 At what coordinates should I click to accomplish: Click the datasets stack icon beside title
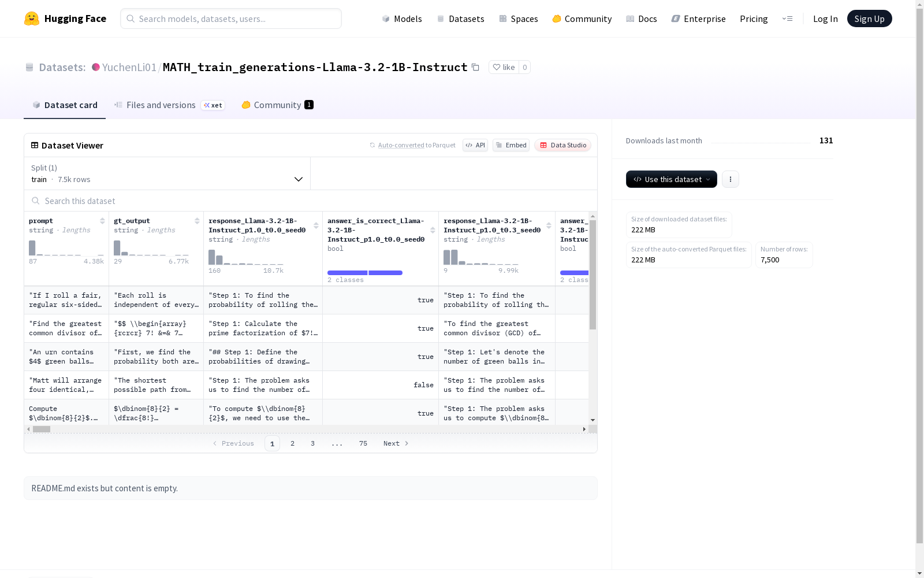pos(29,67)
